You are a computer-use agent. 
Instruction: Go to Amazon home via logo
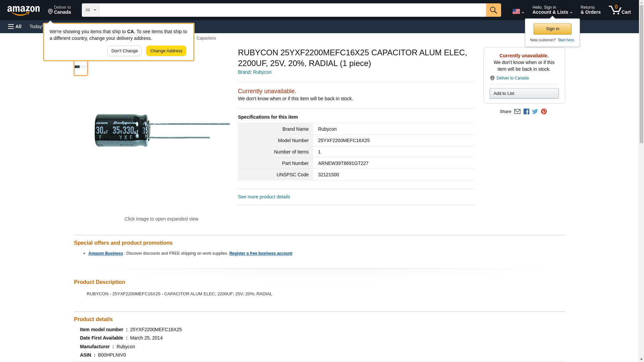tap(23, 10)
